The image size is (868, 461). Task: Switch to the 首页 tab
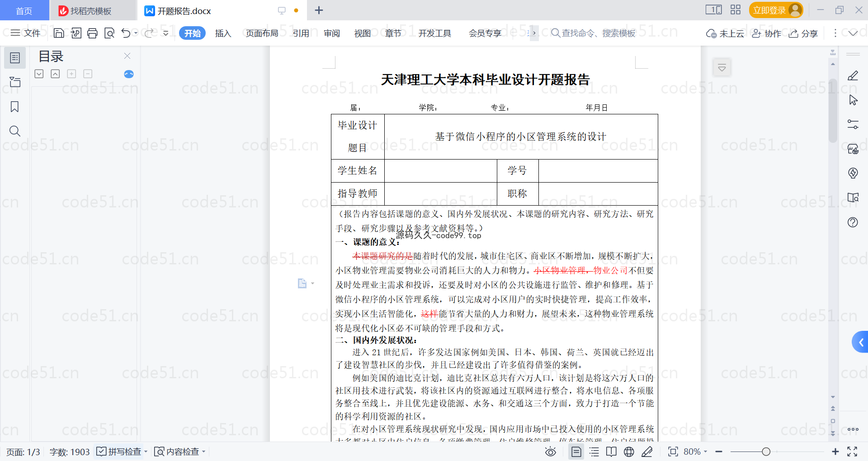(x=24, y=10)
